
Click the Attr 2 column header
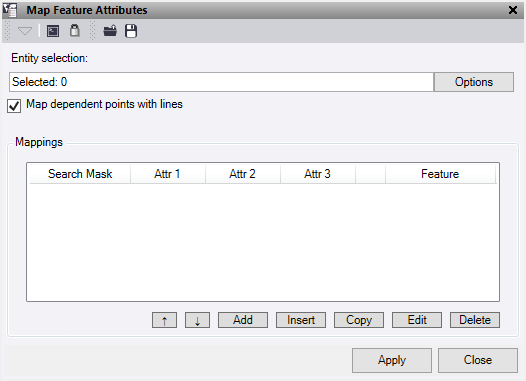243,174
